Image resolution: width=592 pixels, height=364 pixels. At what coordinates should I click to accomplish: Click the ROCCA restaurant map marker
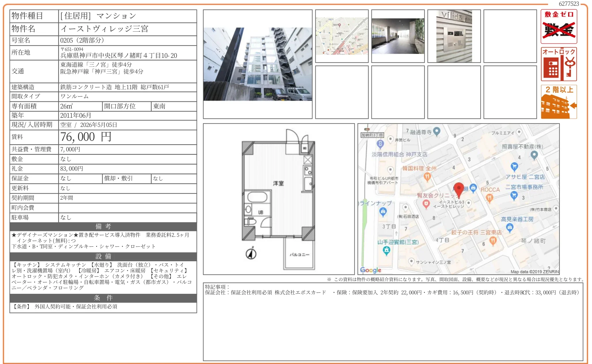[x=489, y=197]
